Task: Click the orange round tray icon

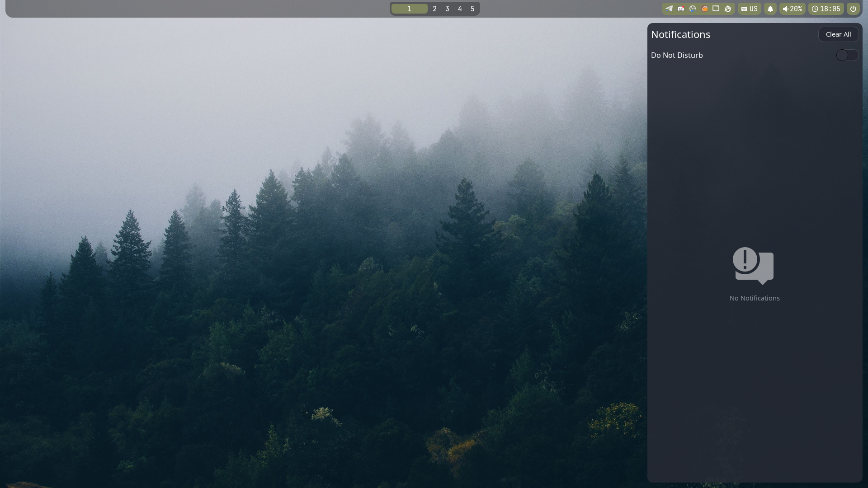Action: coord(704,9)
